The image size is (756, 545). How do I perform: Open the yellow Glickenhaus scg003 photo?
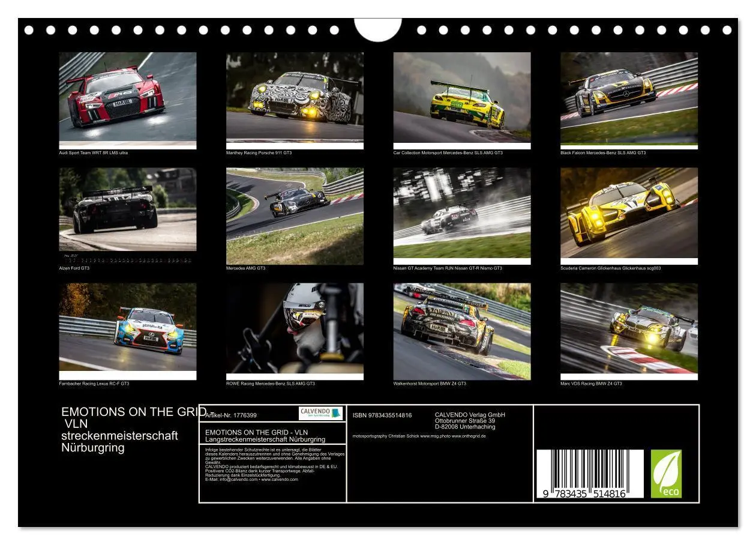tap(629, 216)
